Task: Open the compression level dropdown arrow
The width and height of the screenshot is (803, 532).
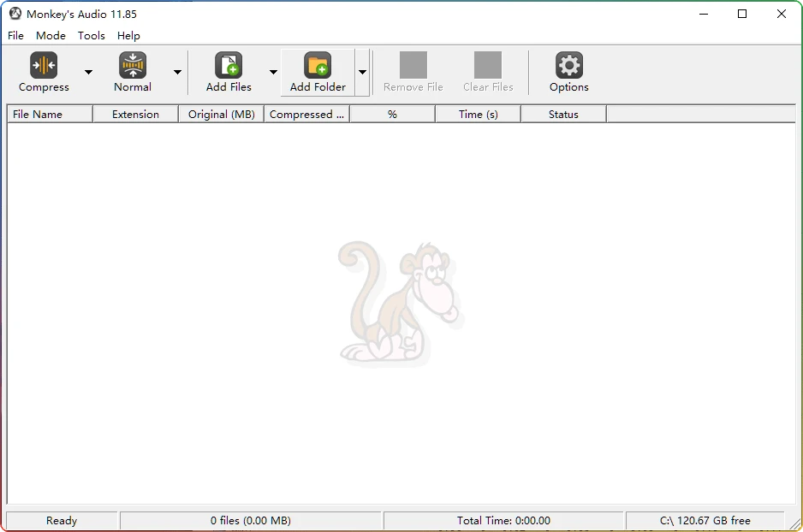Action: [177, 72]
